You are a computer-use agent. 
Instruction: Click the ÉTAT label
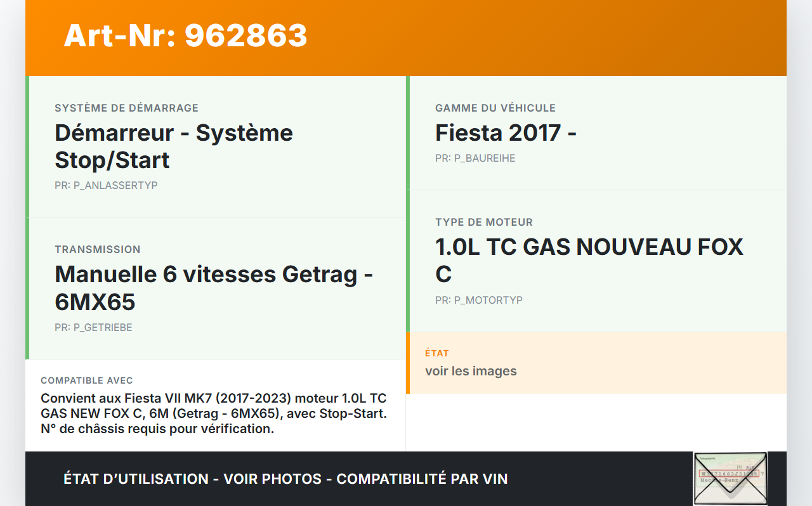[436, 353]
